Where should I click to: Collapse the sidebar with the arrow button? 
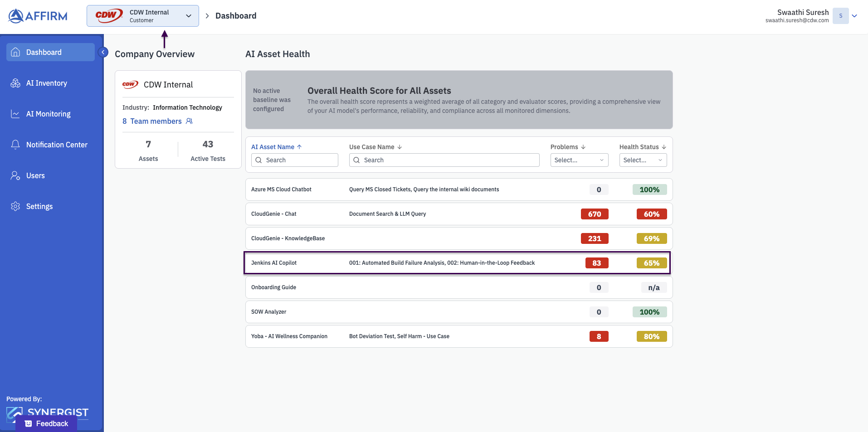103,52
